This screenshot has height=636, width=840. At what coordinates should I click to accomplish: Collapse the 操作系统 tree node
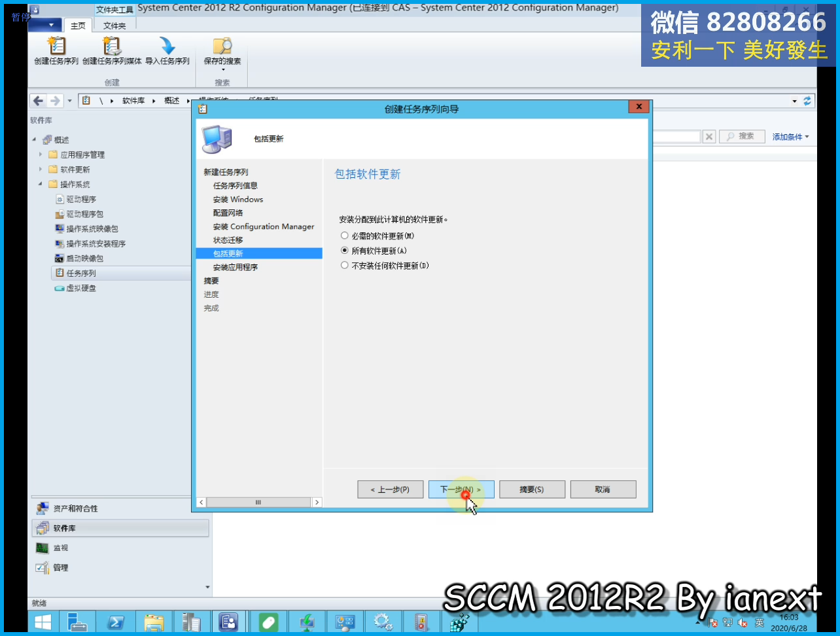[x=40, y=184]
